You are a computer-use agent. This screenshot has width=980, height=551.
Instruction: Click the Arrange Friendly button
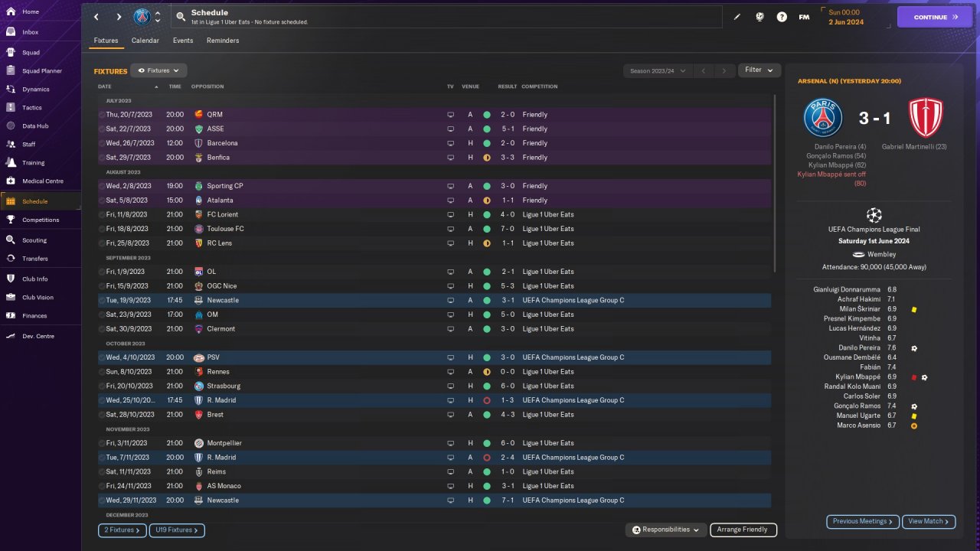(x=743, y=530)
